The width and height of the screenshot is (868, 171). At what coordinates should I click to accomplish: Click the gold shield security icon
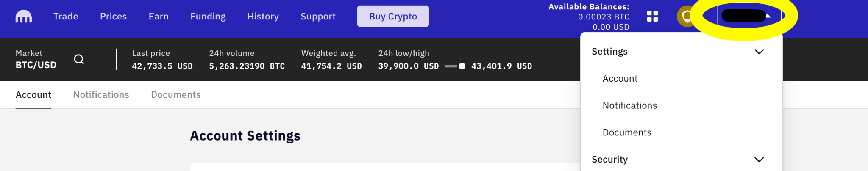[687, 17]
